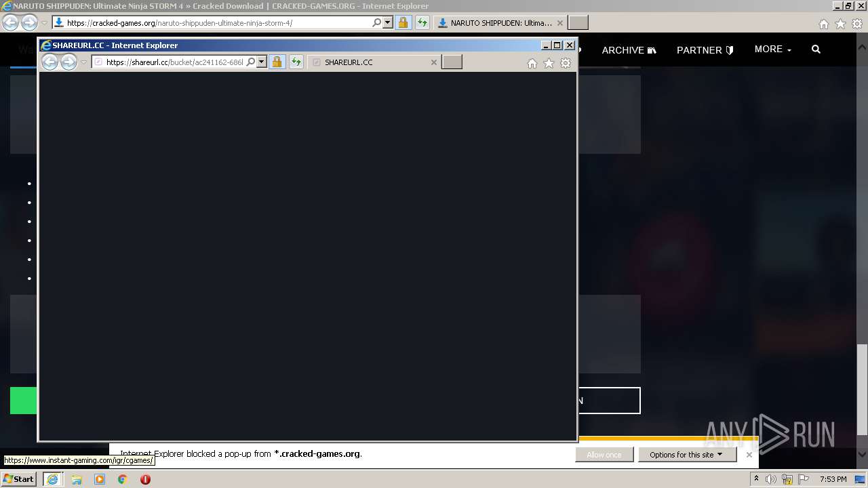Viewport: 868px width, 488px height.
Task: Click cracked-games.org address field
Action: click(x=217, y=22)
